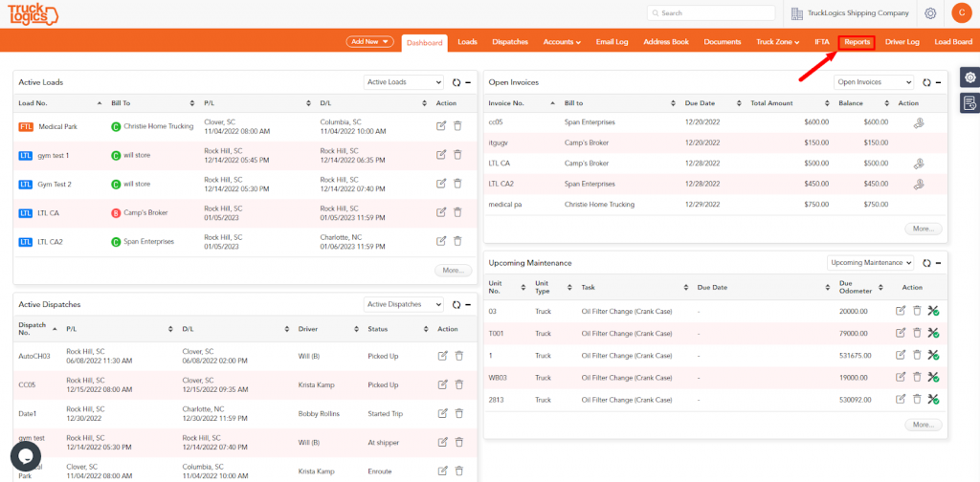Mark unit 2813 maintenance as complete
The height and width of the screenshot is (482, 980).
(934, 399)
